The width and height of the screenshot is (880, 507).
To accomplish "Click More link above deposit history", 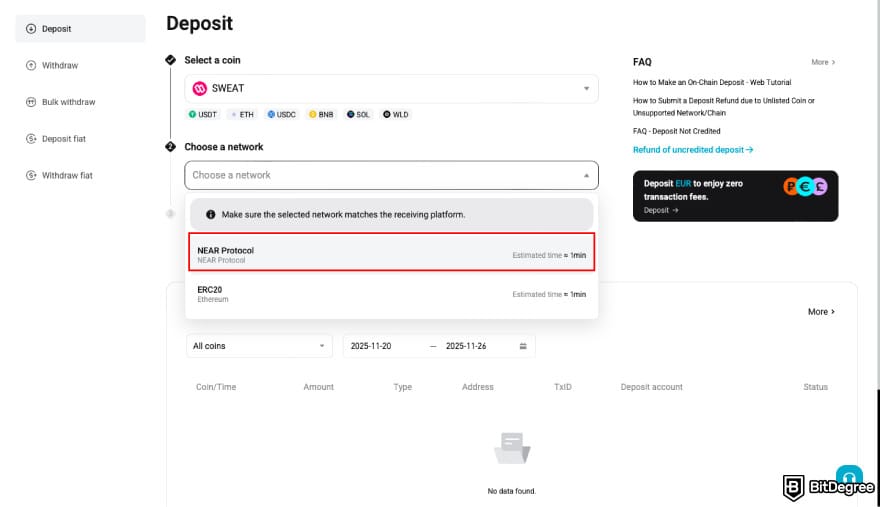I will [x=821, y=312].
